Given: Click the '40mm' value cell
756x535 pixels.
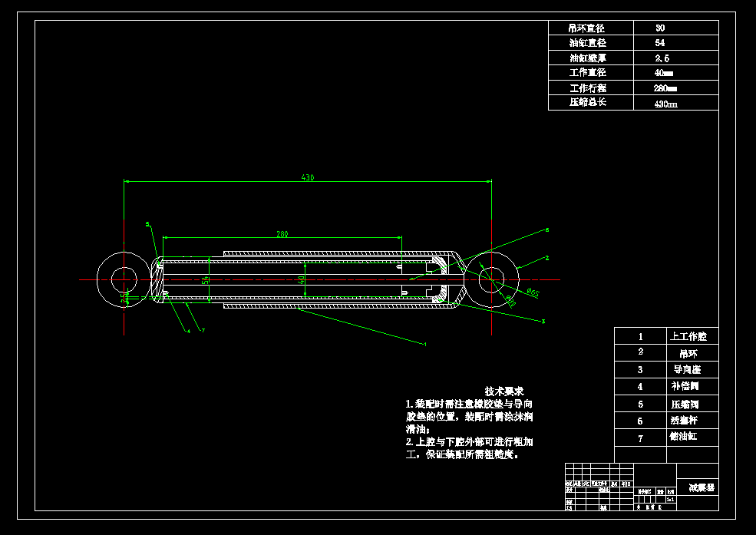Looking at the screenshot, I should click(676, 73).
